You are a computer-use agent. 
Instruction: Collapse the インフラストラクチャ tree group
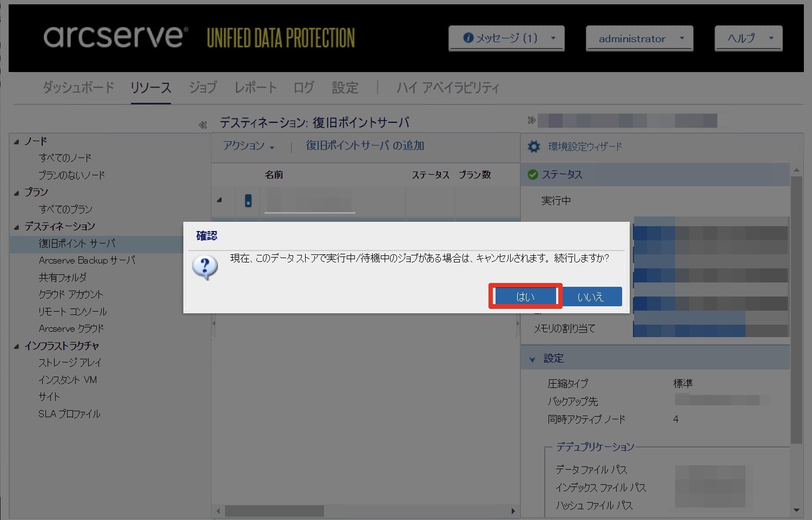16,346
